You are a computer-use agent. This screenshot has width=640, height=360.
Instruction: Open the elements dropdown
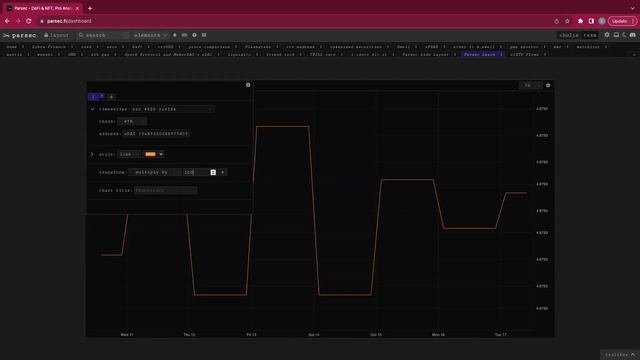(150, 36)
